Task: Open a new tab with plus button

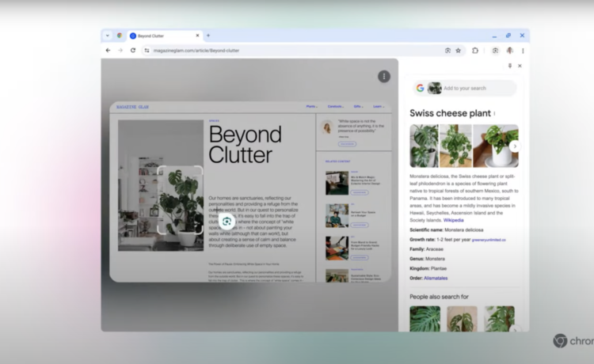Action: [208, 36]
